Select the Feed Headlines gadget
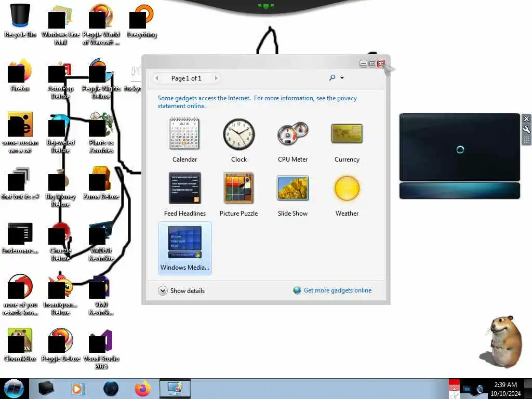532x399 pixels. pyautogui.click(x=184, y=194)
